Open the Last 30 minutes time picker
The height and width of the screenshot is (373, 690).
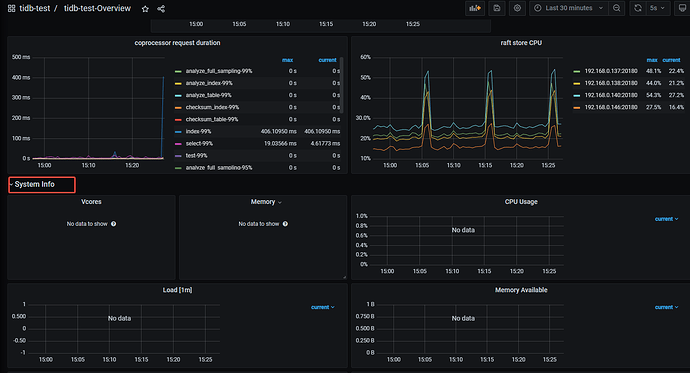pos(569,8)
